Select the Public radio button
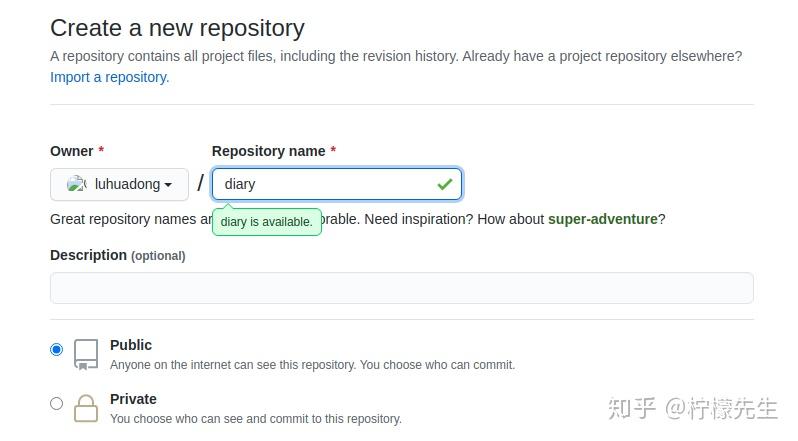Viewport: 798px width, 441px height. pos(56,350)
